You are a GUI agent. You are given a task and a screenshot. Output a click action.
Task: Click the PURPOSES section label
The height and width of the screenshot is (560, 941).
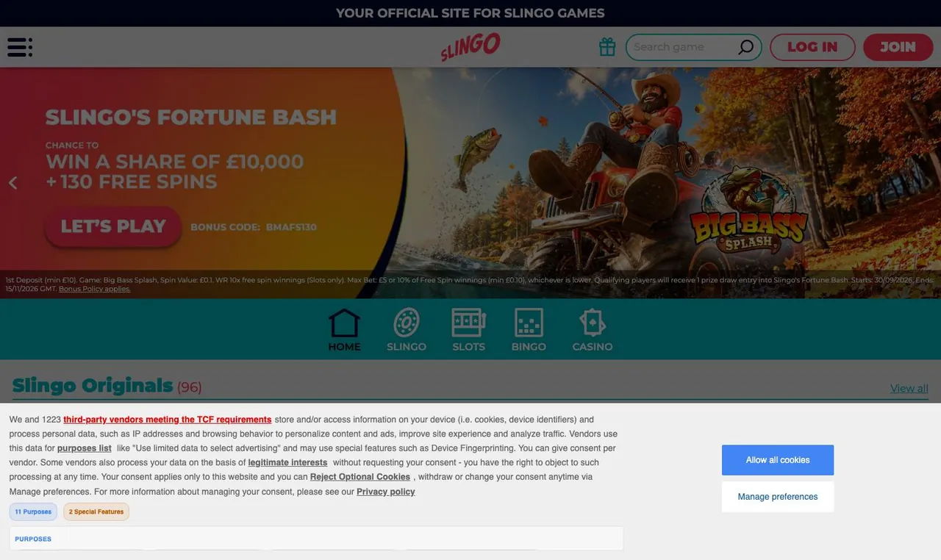pos(33,539)
